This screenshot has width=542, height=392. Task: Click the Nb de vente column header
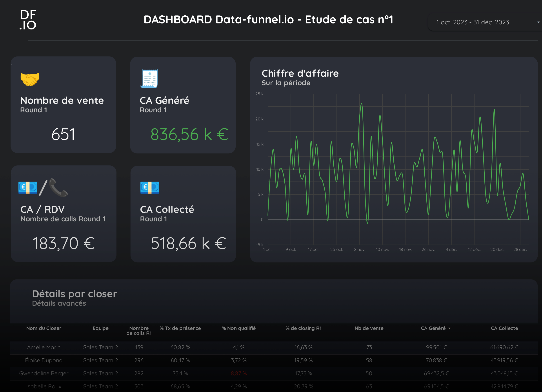(x=369, y=328)
